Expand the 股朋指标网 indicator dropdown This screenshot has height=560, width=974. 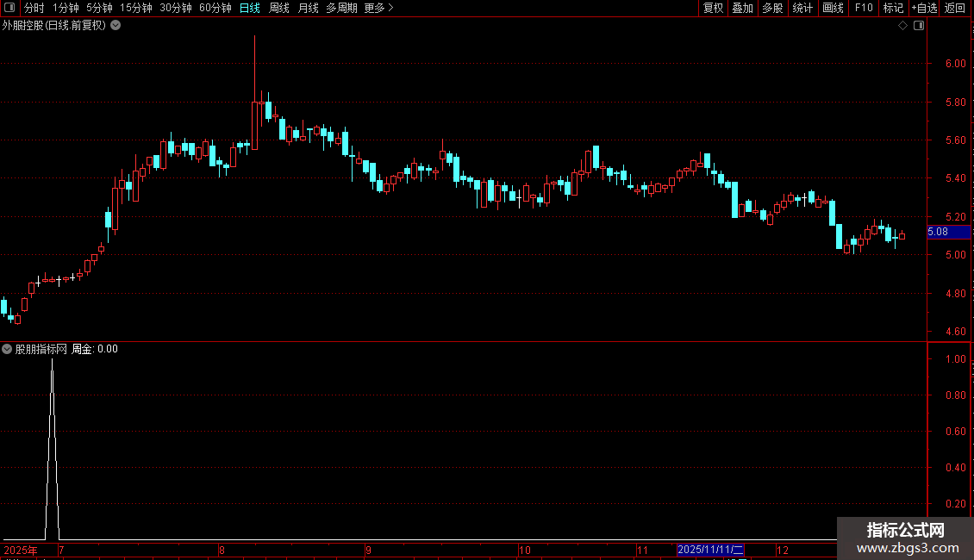tap(7, 349)
